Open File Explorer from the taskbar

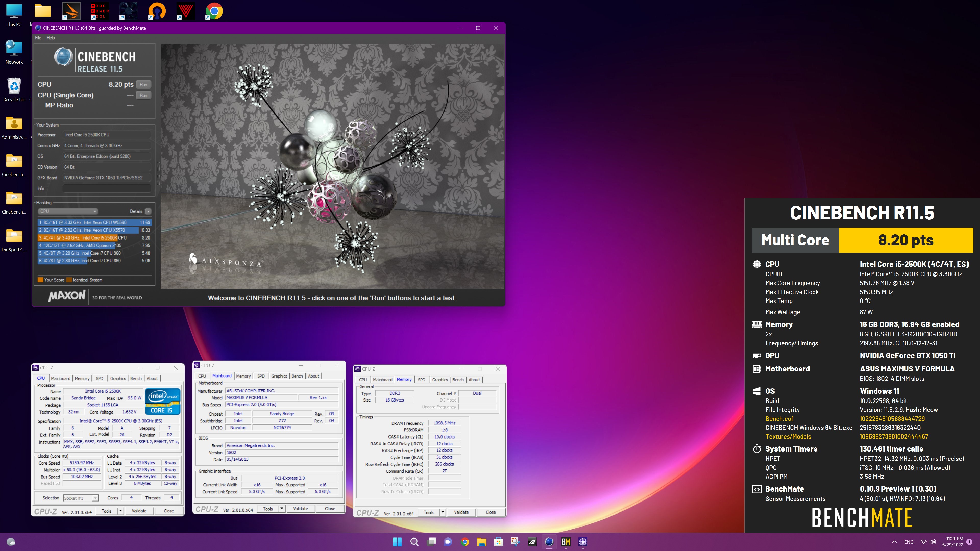(482, 542)
